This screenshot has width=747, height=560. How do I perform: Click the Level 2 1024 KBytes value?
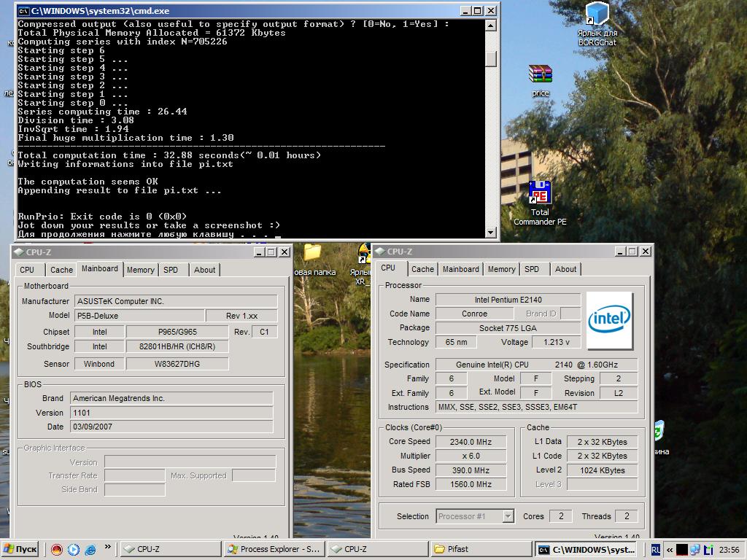coord(602,470)
